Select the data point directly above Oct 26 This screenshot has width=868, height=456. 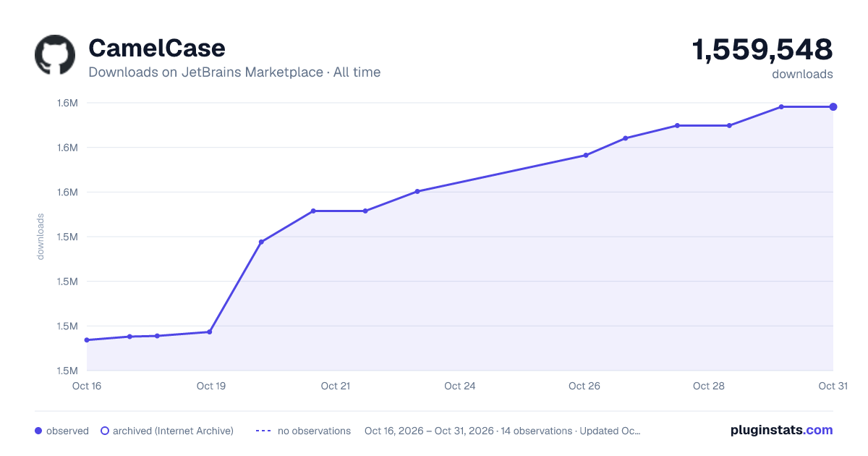[x=586, y=155]
